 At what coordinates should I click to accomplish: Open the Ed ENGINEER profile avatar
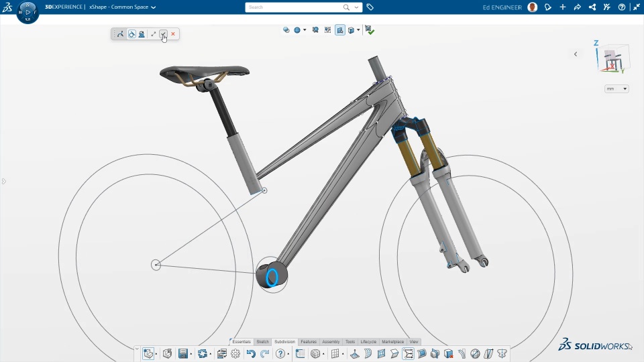pos(532,7)
